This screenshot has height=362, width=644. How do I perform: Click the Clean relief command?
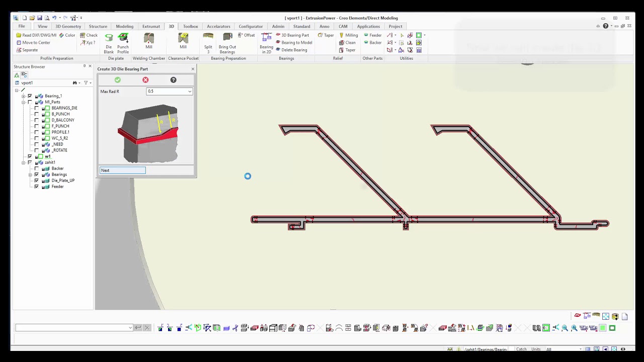(347, 43)
